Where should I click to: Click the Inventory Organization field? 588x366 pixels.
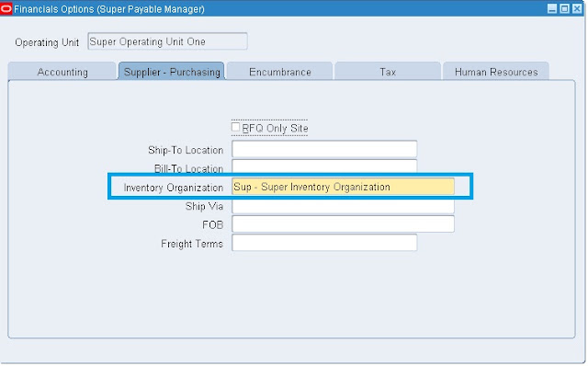(343, 187)
